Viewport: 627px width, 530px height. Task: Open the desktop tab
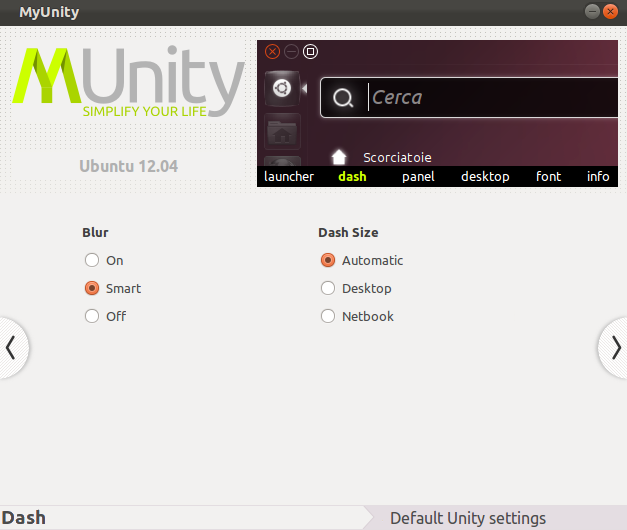[x=485, y=176]
